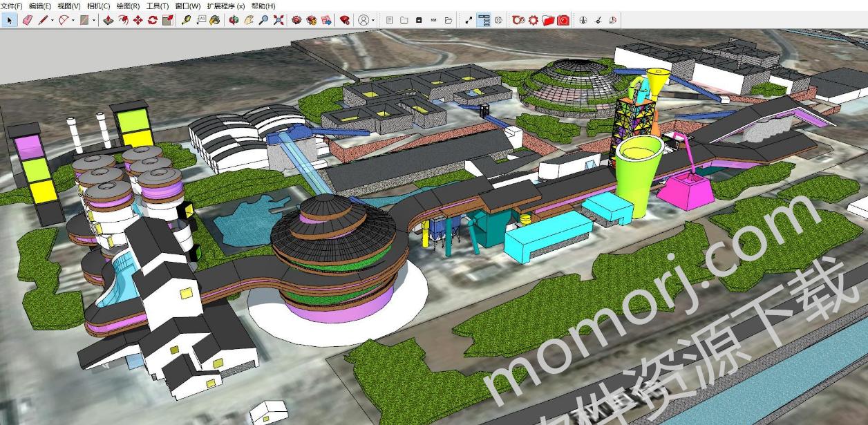Activate the Orbit camera tool

[234, 20]
